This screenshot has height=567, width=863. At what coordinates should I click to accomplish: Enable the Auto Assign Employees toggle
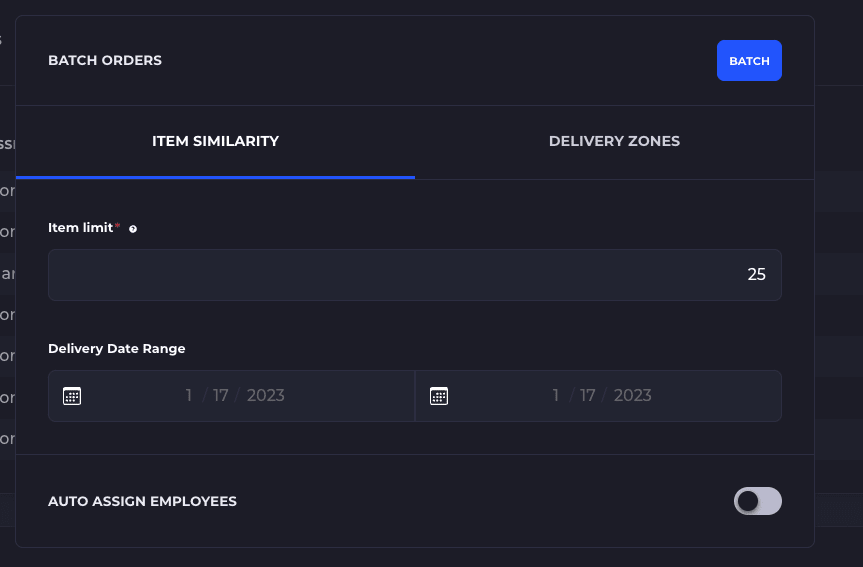[757, 501]
